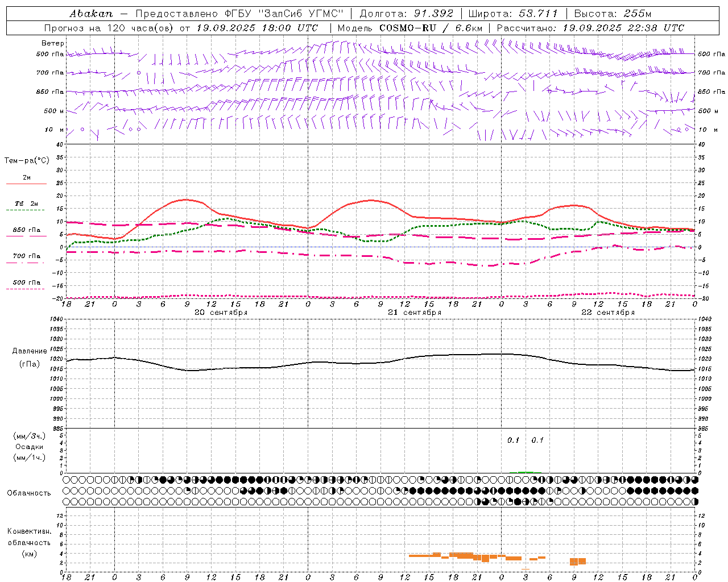Click the 22 сентября date label
728x582 pixels.
(x=608, y=313)
